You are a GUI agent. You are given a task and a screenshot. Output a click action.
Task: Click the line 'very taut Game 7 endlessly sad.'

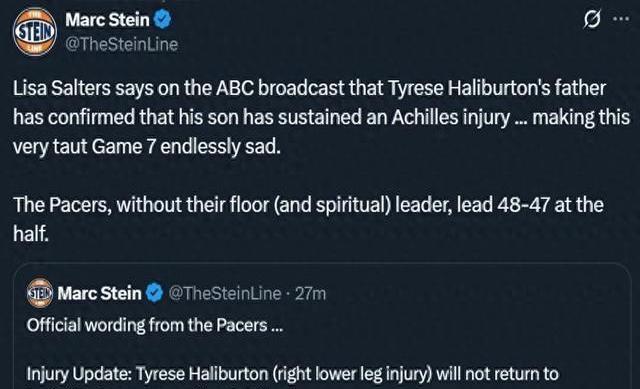coord(147,147)
